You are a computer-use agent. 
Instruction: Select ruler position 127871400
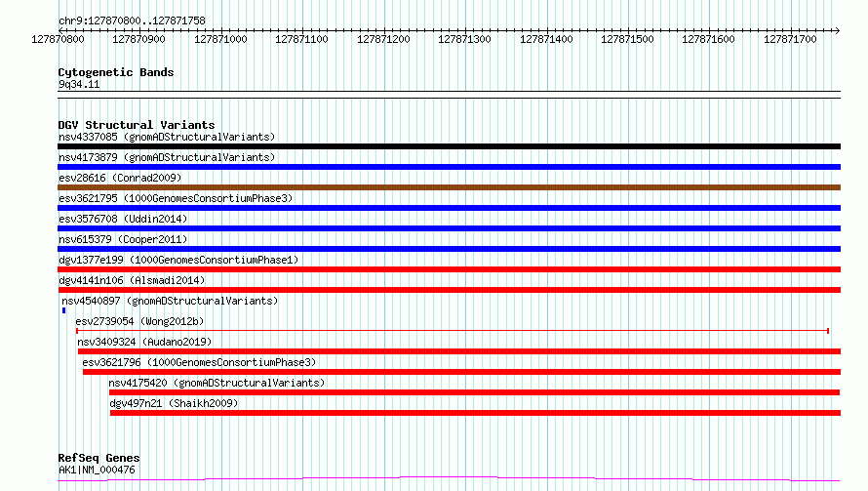click(546, 39)
